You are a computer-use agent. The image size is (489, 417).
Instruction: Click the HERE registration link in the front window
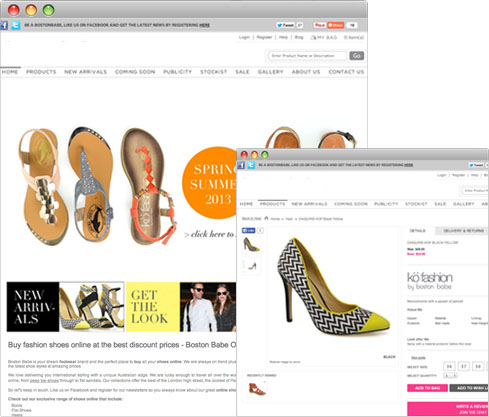[409, 165]
